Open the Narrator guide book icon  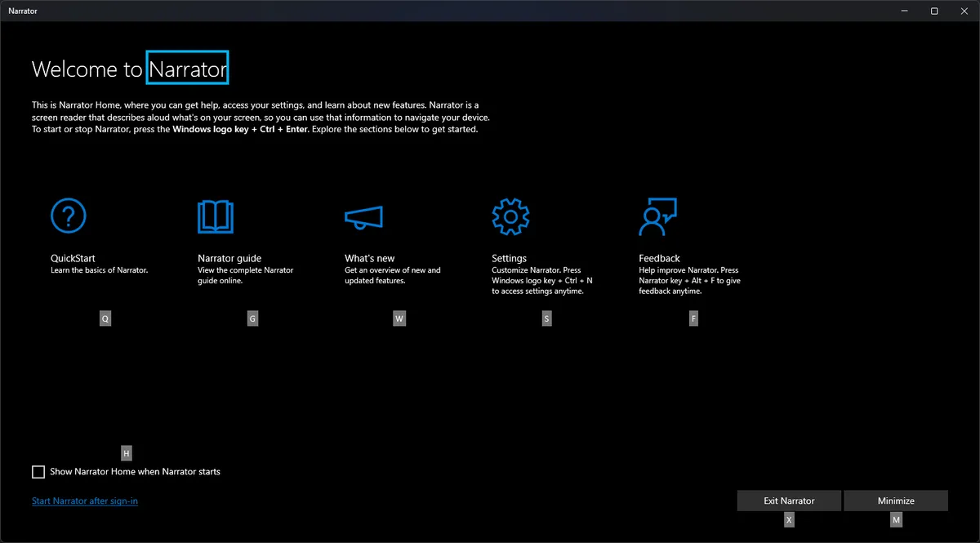[x=216, y=215]
